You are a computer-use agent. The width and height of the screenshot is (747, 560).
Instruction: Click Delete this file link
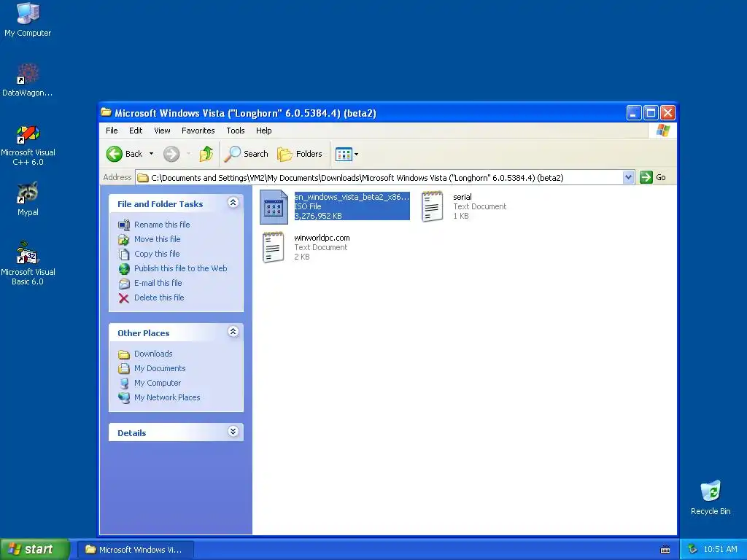click(158, 297)
